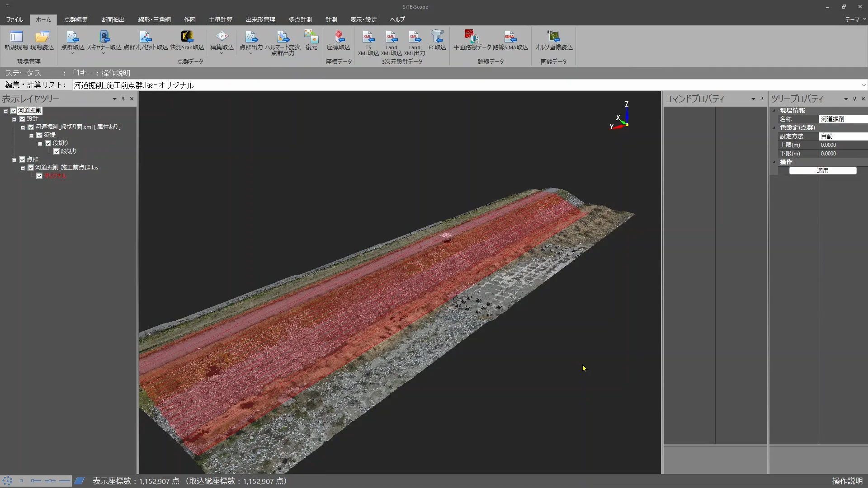
Task: Switch to 土量計算 tab
Action: tap(221, 19)
